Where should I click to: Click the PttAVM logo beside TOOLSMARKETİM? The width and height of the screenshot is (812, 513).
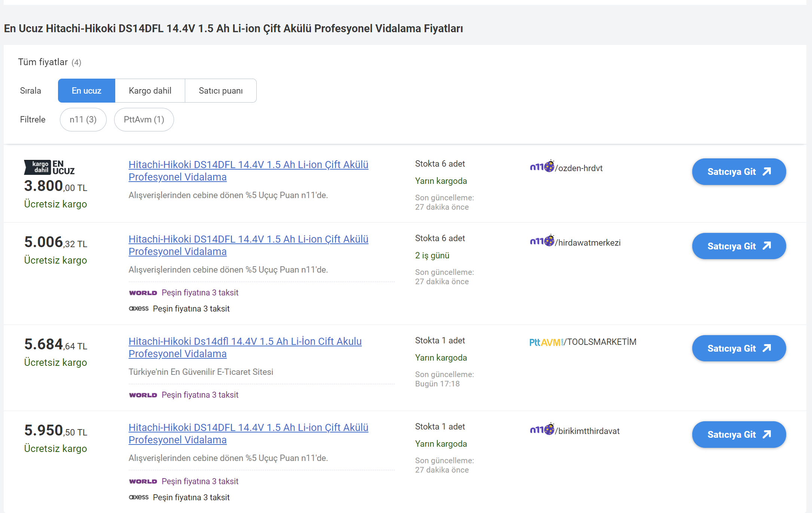point(546,342)
